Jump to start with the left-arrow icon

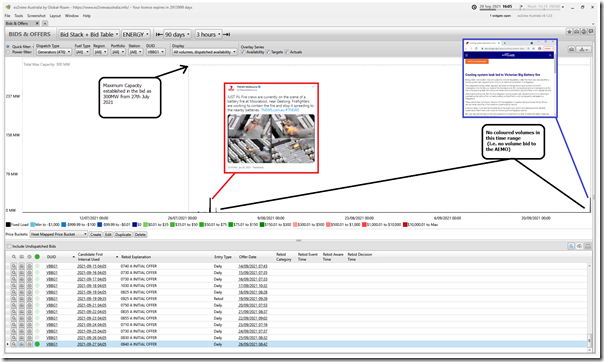point(159,34)
